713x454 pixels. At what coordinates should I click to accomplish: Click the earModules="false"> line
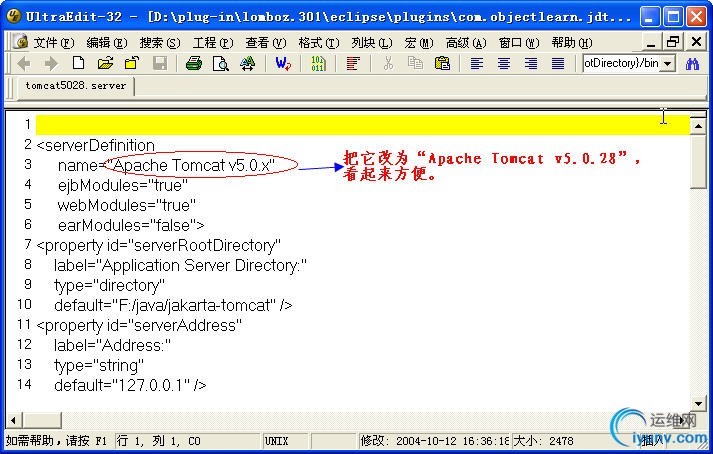point(131,225)
